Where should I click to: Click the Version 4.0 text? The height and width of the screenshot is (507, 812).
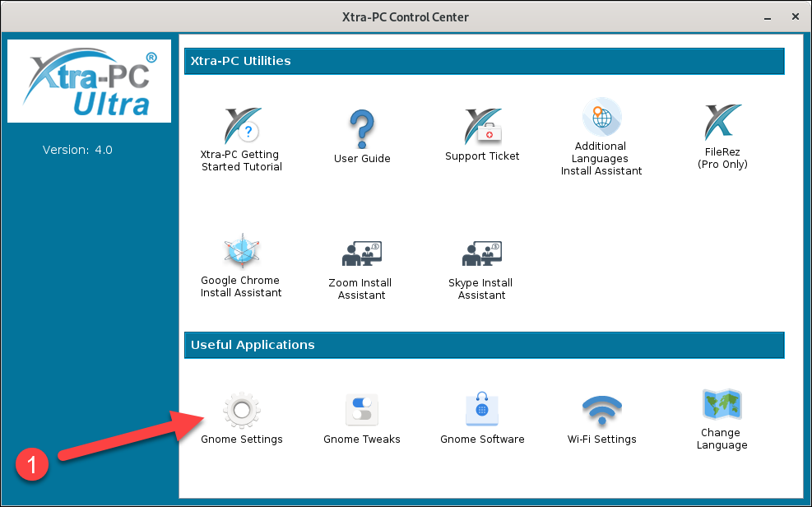pos(77,150)
